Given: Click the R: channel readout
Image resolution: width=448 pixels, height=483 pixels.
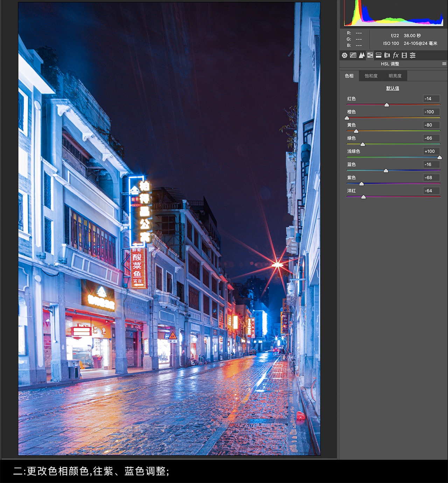Looking at the screenshot, I should (354, 33).
